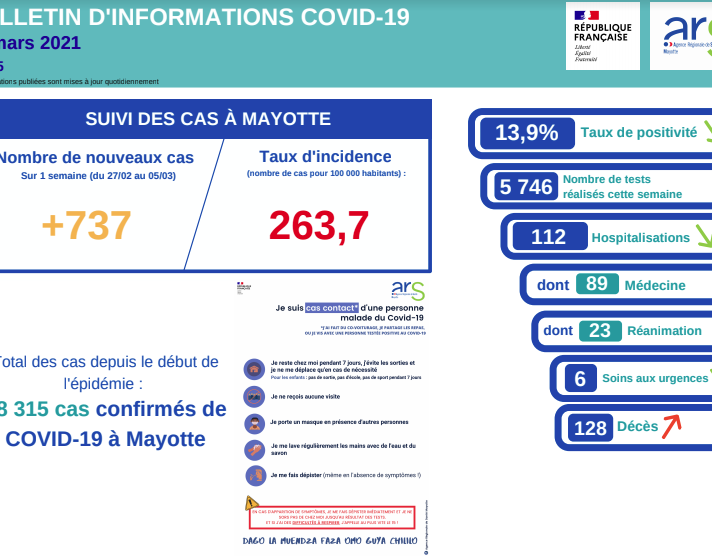Click 'COVID-19 à Mayotte' text
The height and width of the screenshot is (560, 712).
pos(105,439)
